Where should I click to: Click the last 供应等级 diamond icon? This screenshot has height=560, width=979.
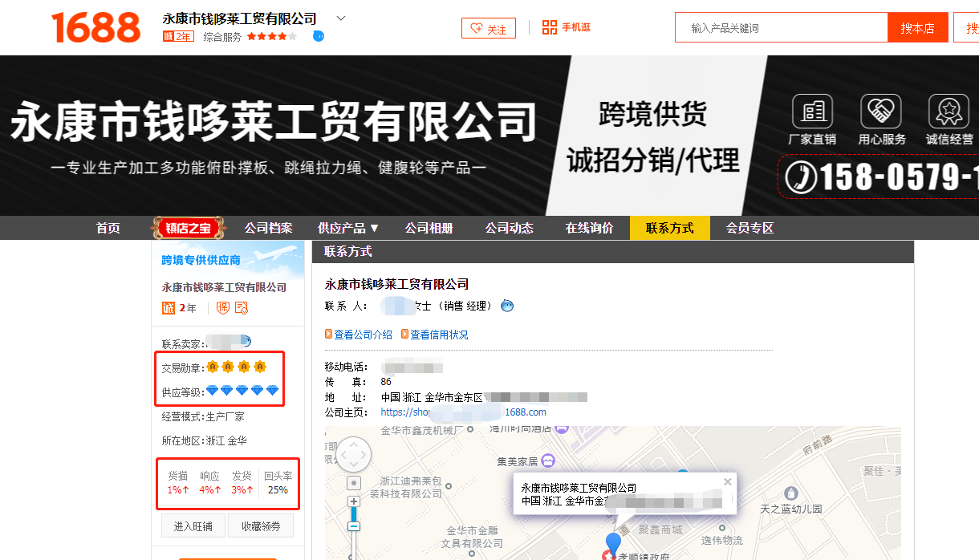pos(273,391)
